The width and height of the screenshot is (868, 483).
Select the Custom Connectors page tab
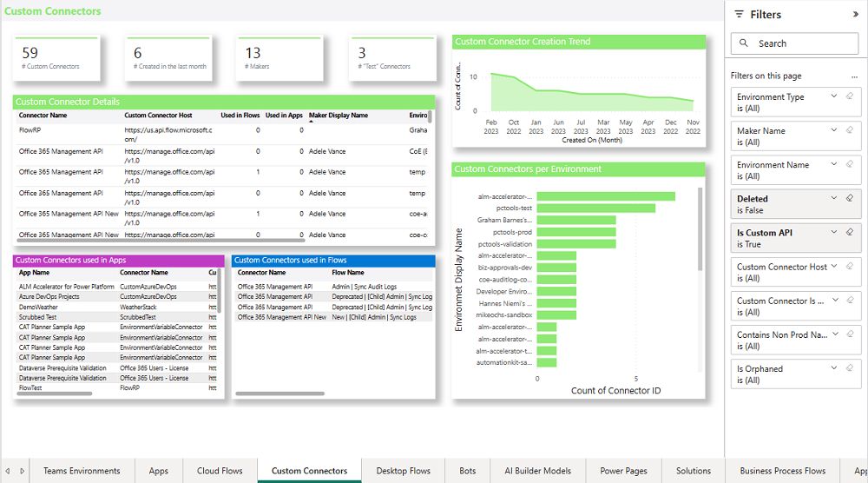(x=310, y=471)
